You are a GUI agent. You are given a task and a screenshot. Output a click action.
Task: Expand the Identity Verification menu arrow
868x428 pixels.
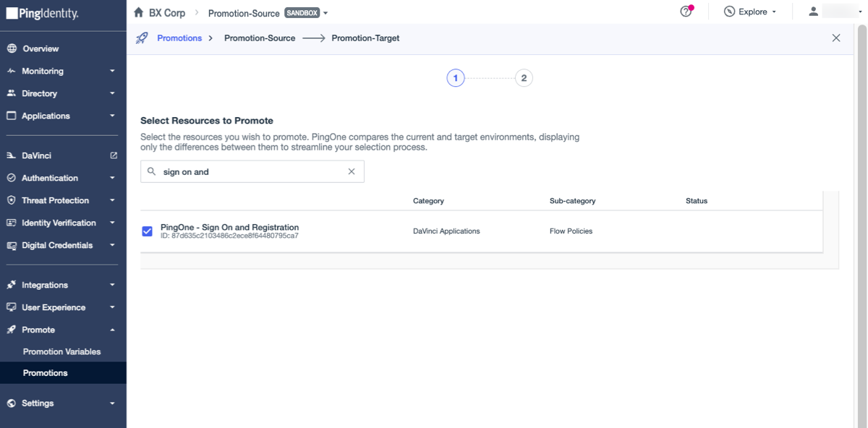coord(112,223)
